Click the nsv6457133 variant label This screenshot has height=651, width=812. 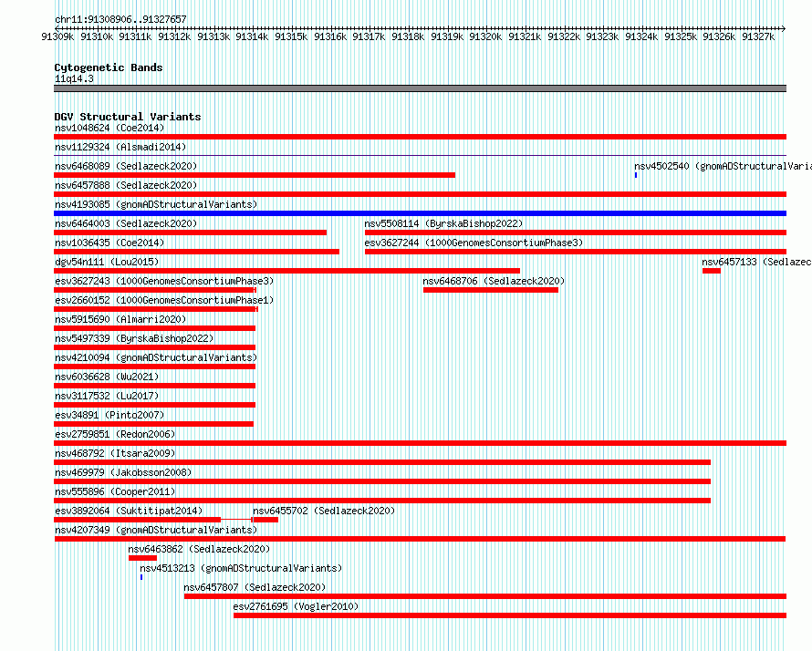pos(756,262)
